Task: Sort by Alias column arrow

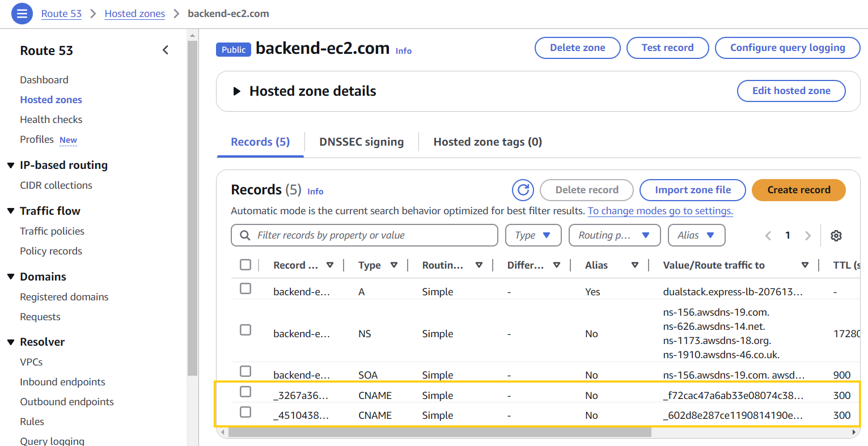Action: click(635, 265)
